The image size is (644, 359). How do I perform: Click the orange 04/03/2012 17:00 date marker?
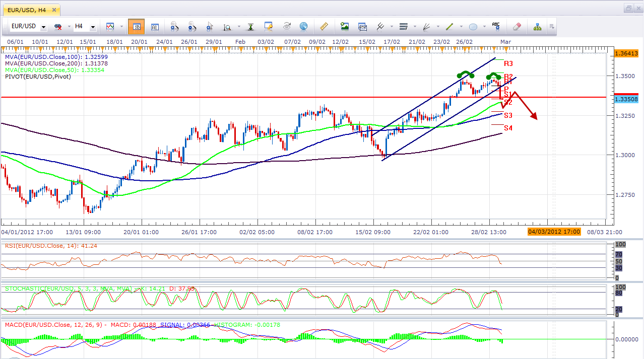coord(554,232)
